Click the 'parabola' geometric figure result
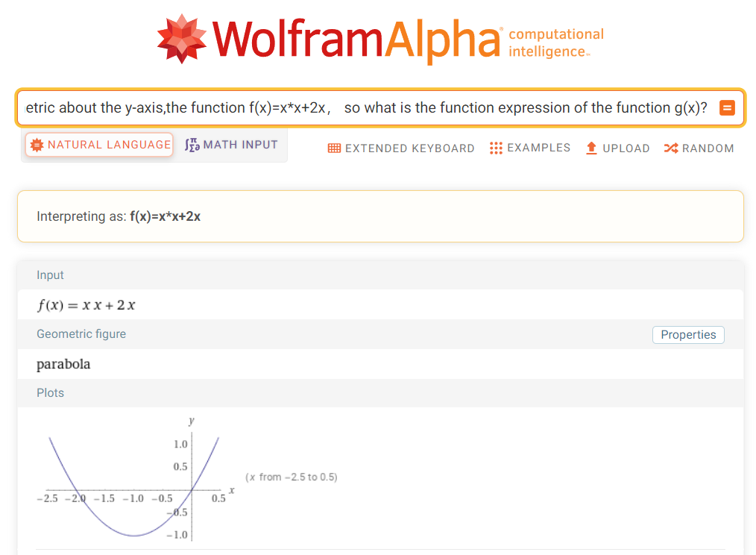Image resolution: width=756 pixels, height=555 pixels. tap(63, 365)
